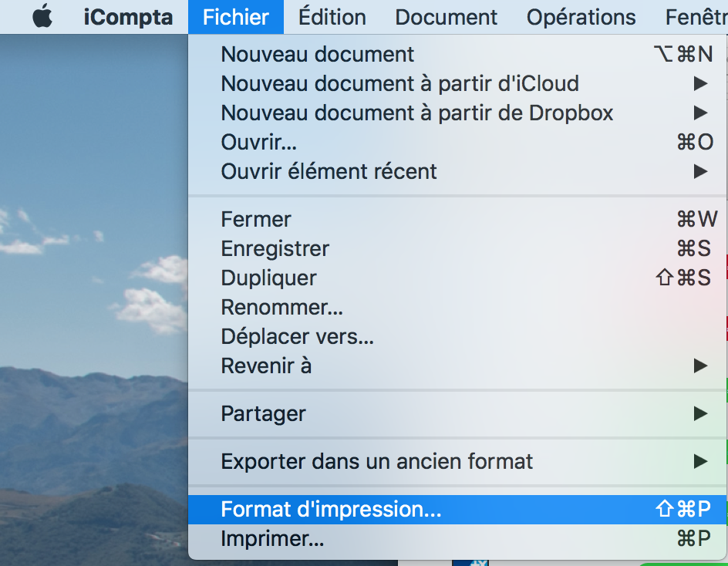Screen dimensions: 728x566
Task: Select Format d'impression… entry
Action: click(x=457, y=510)
